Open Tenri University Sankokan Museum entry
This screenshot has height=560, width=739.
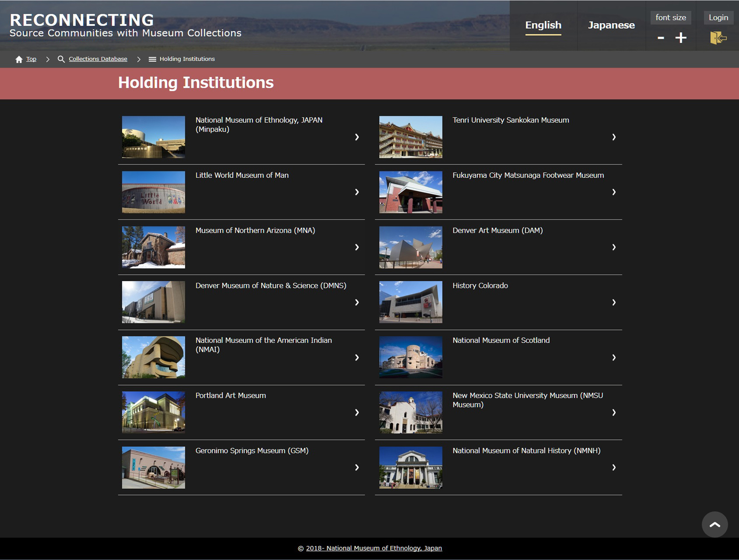(498, 137)
